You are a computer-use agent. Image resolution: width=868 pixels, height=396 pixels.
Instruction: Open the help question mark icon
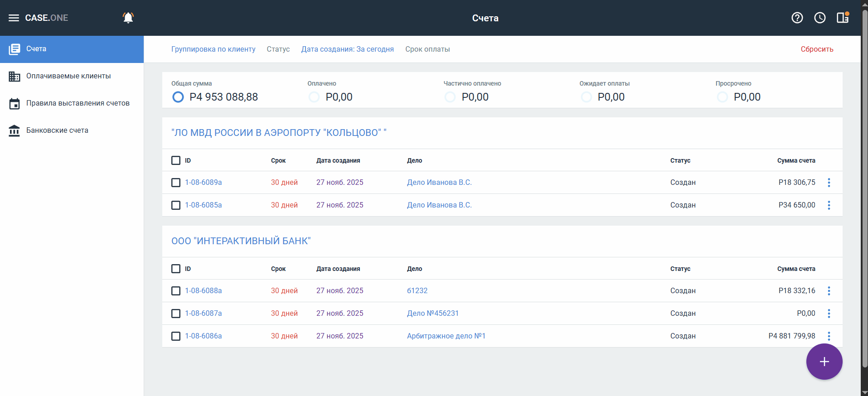[797, 18]
